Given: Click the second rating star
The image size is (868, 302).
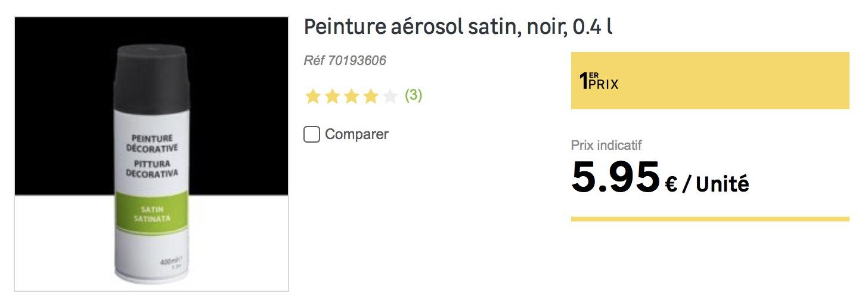Looking at the screenshot, I should (x=332, y=96).
